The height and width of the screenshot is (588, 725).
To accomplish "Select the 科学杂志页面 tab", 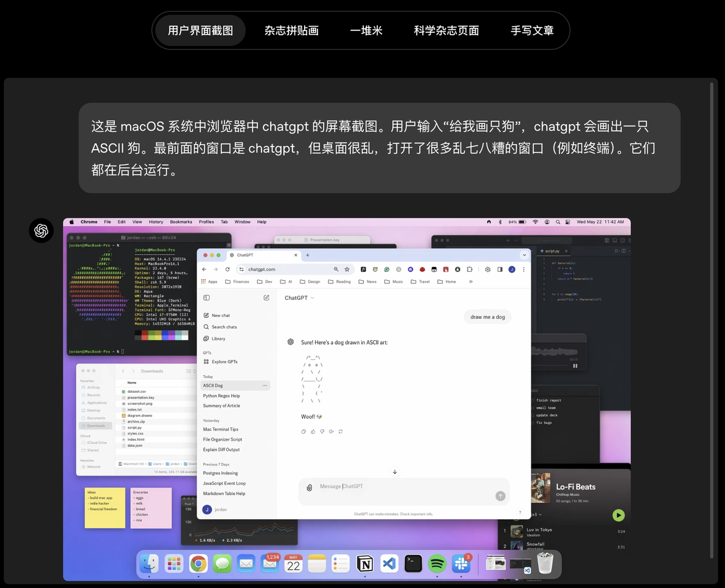I will coord(446,30).
